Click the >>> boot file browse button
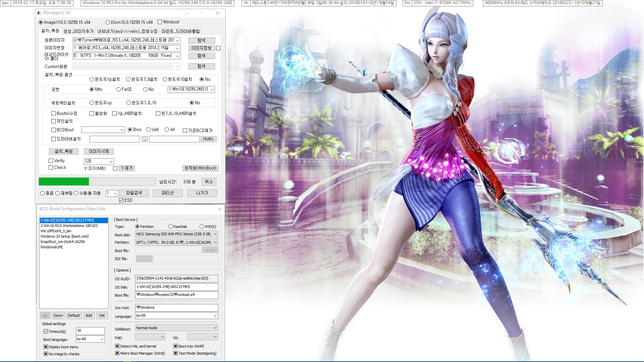Image resolution: width=644 pixels, height=362 pixels. (210, 250)
